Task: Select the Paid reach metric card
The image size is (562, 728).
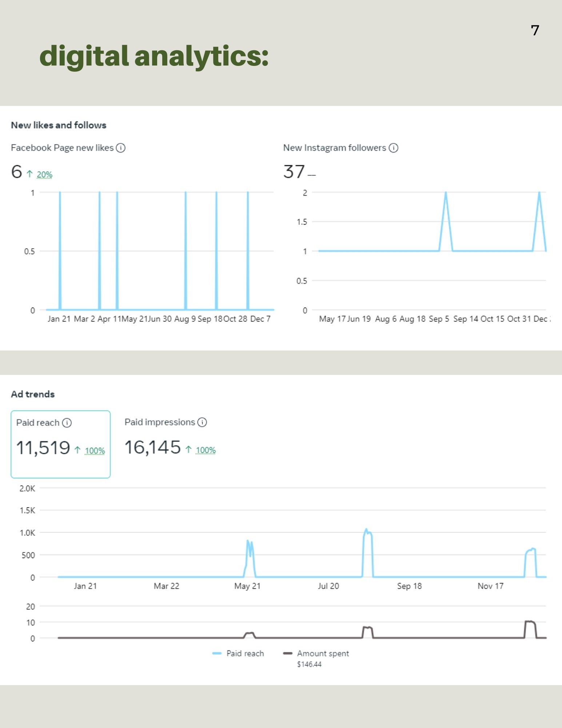Action: pos(60,444)
